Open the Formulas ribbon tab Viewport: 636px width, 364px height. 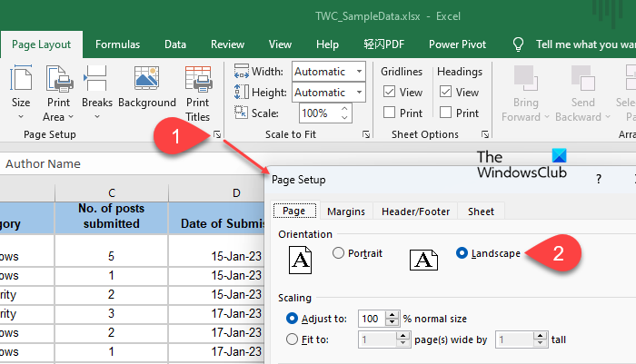117,44
